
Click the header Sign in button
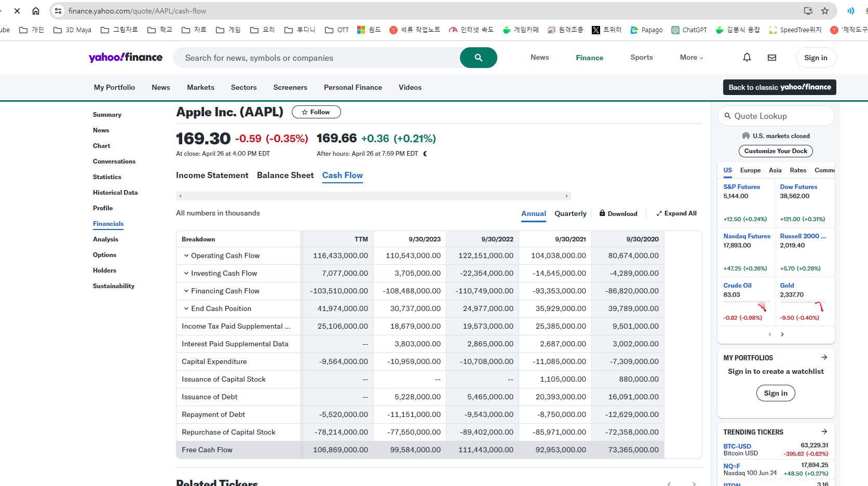[x=816, y=58]
